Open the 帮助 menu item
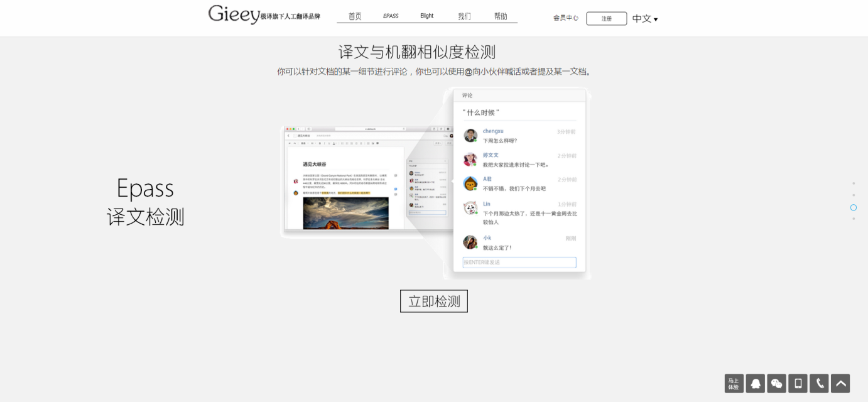The height and width of the screenshot is (402, 868). pos(501,16)
